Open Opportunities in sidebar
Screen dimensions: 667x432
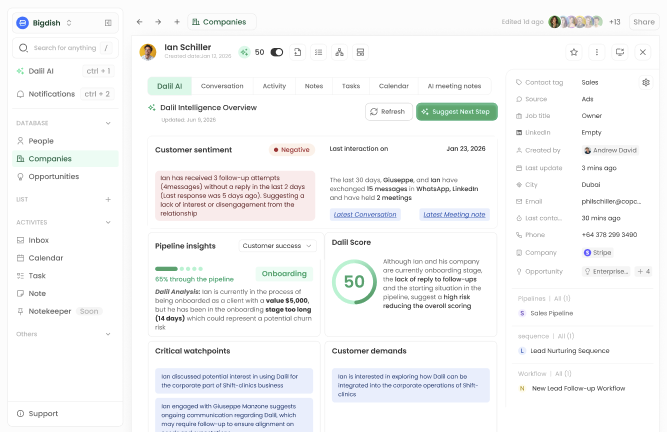[x=65, y=176]
